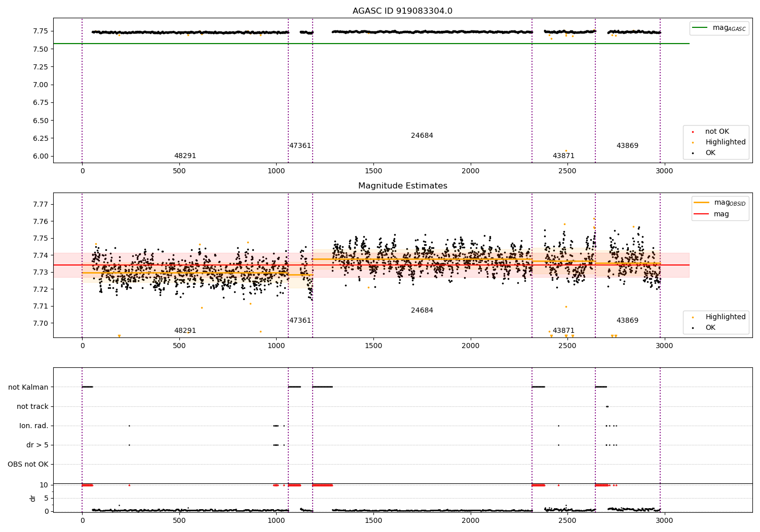760x532 pixels.
Task: Click the 'Magnitude Estimates' plot title
Action: 402,186
